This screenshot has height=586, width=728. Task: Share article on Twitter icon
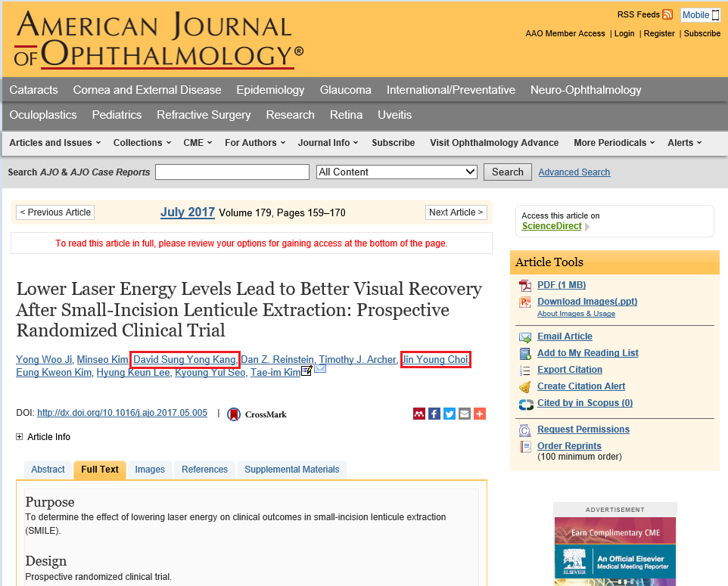tap(450, 414)
